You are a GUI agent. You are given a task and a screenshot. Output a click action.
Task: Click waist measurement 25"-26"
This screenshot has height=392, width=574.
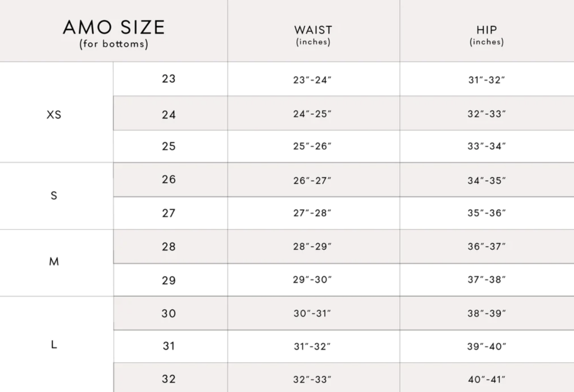pyautogui.click(x=312, y=146)
